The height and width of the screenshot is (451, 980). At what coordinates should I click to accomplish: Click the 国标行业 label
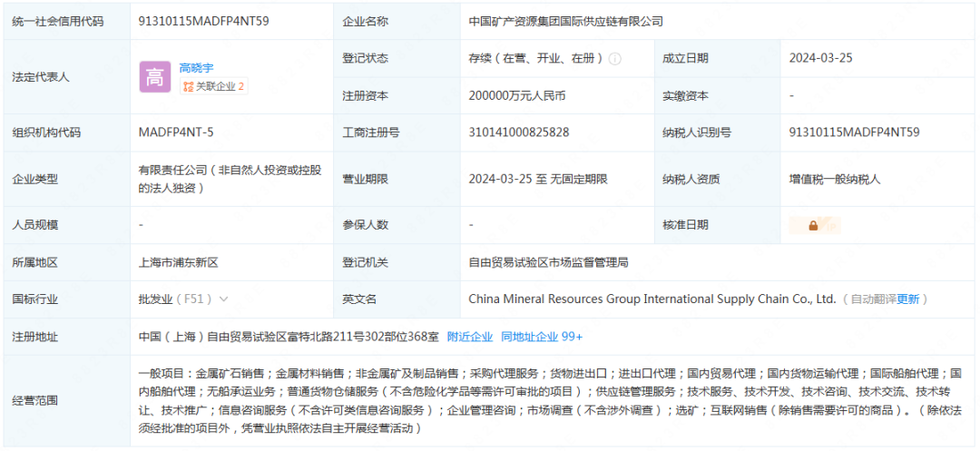[35, 299]
